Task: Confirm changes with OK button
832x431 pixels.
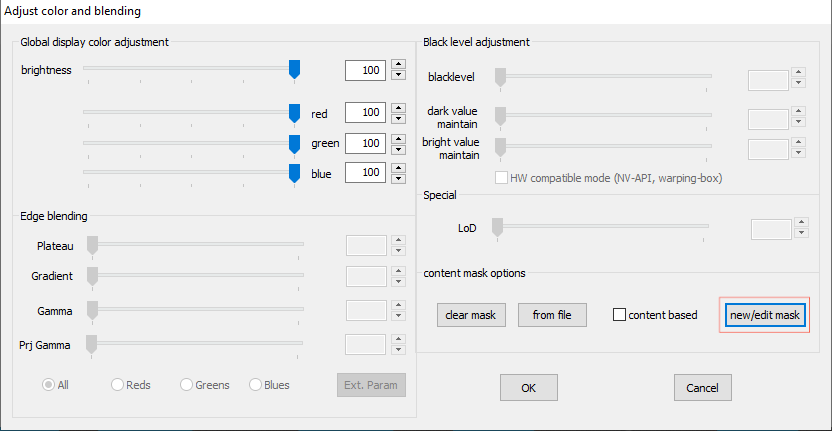Action: [528, 387]
